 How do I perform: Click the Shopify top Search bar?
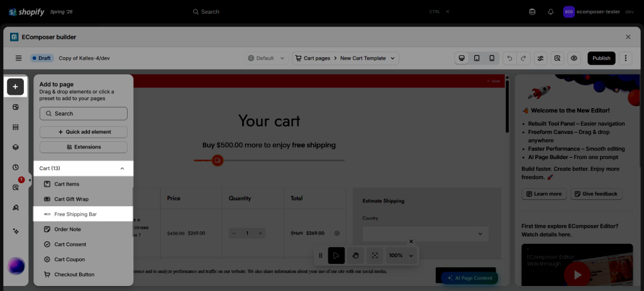coord(321,12)
